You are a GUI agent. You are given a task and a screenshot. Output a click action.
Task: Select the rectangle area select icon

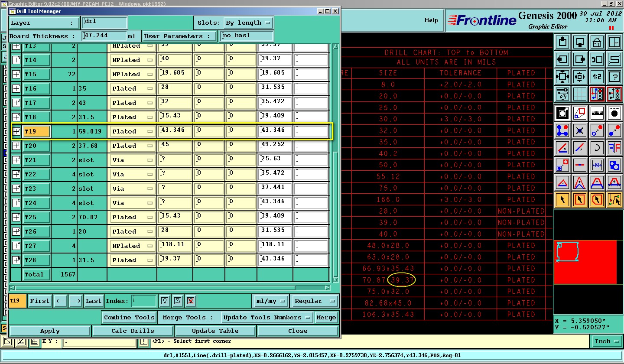580,200
